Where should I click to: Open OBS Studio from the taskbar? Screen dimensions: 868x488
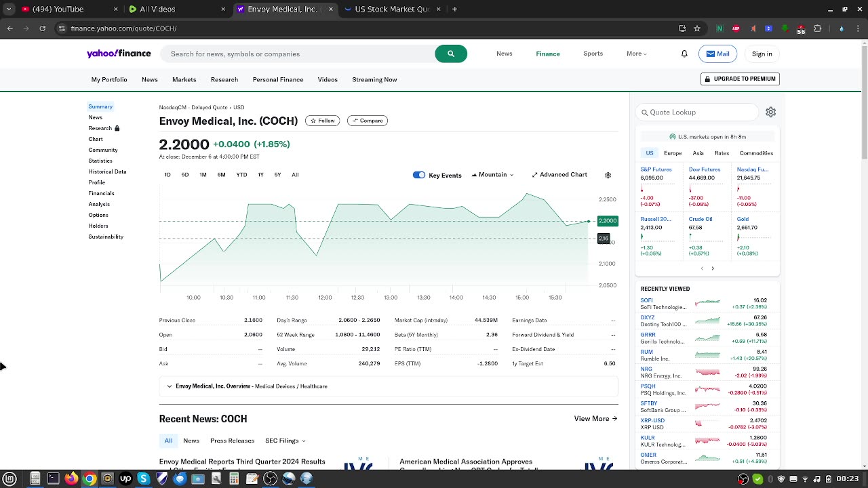pos(270,479)
